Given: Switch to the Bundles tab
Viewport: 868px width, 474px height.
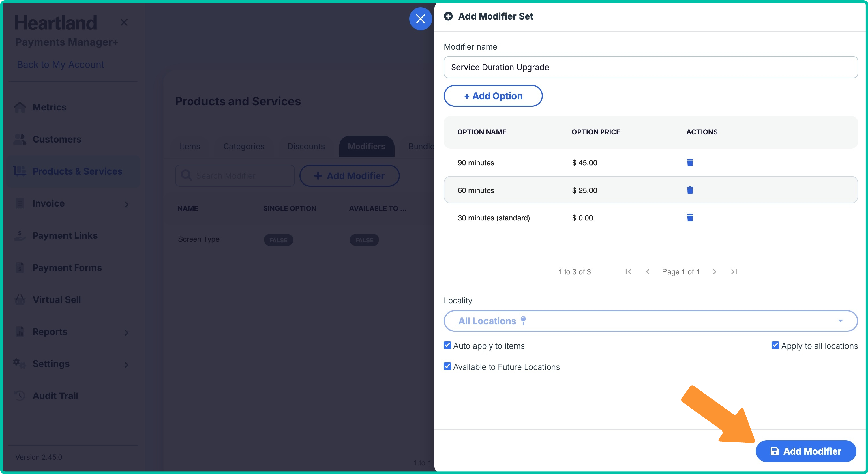Looking at the screenshot, I should click(x=421, y=147).
